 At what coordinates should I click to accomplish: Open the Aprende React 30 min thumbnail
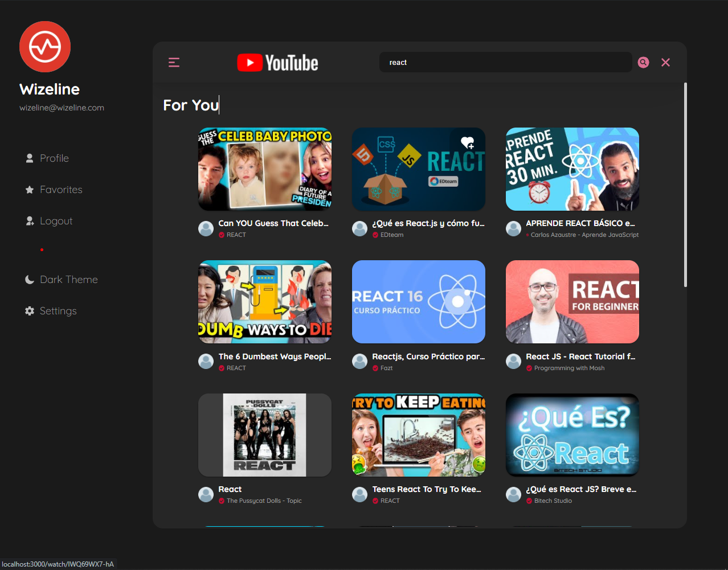coord(572,169)
